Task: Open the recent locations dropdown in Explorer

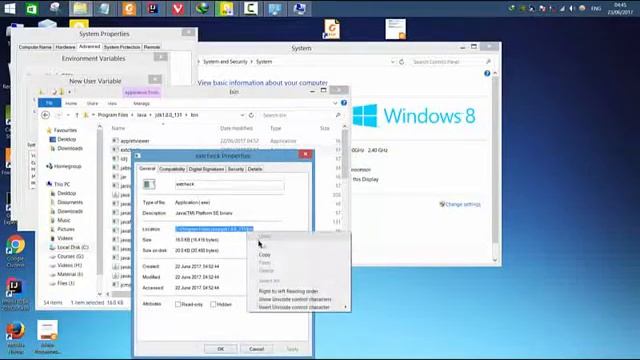Action: click(68, 115)
